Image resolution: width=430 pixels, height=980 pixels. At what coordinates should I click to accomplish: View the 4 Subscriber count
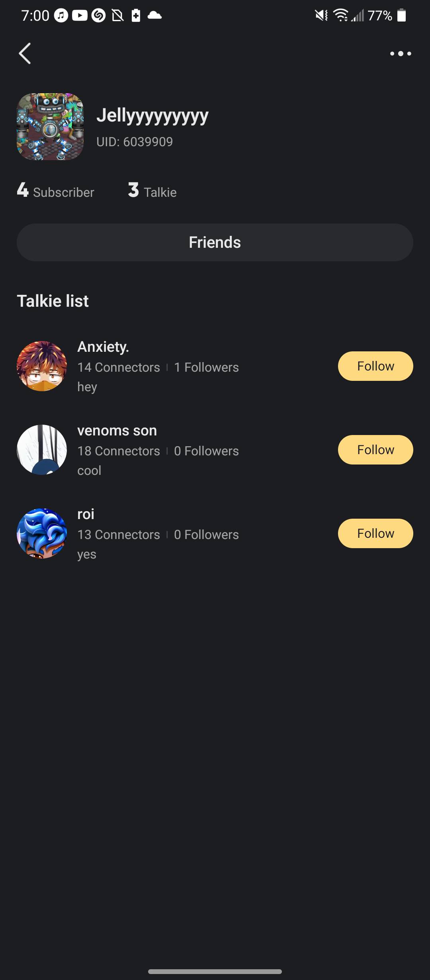point(56,191)
